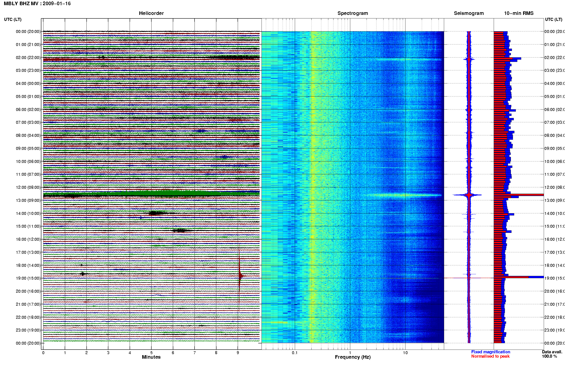Click the blue 'Fixed magnification' legend text
This screenshot has height=368, width=588.
pyautogui.click(x=491, y=352)
